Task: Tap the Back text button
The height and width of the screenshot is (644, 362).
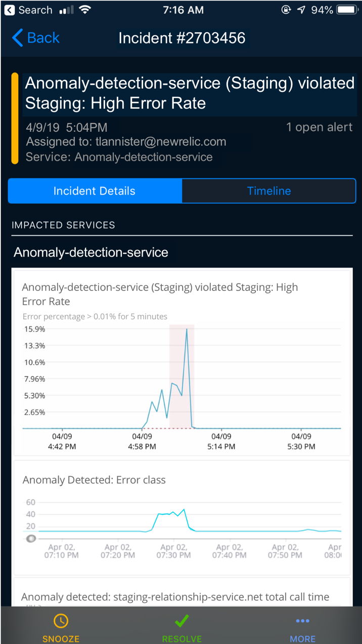Action: click(x=43, y=38)
